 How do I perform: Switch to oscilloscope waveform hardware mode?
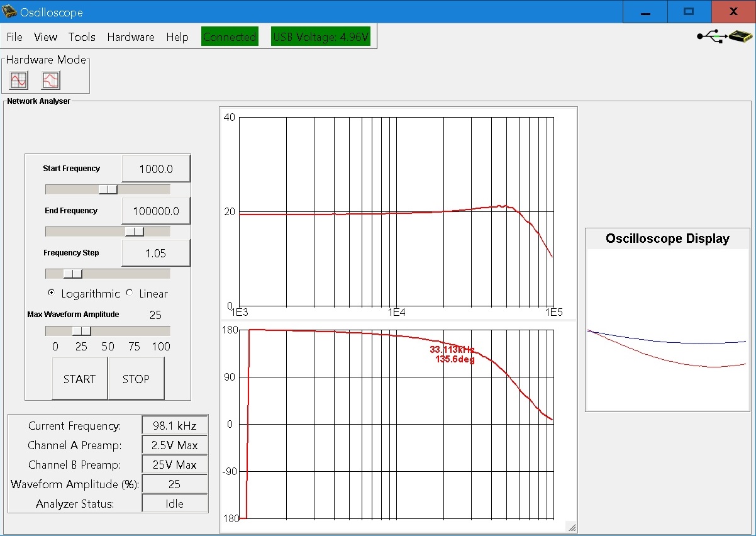click(x=19, y=80)
